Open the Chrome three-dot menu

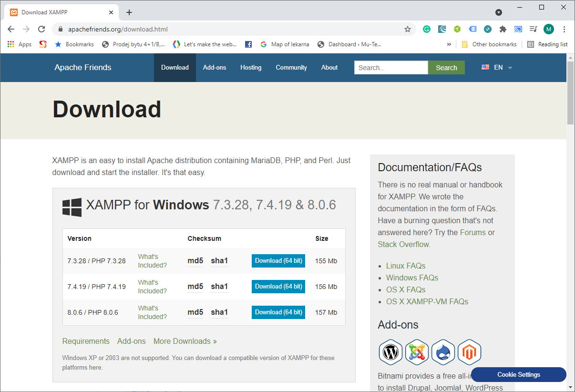click(x=565, y=29)
